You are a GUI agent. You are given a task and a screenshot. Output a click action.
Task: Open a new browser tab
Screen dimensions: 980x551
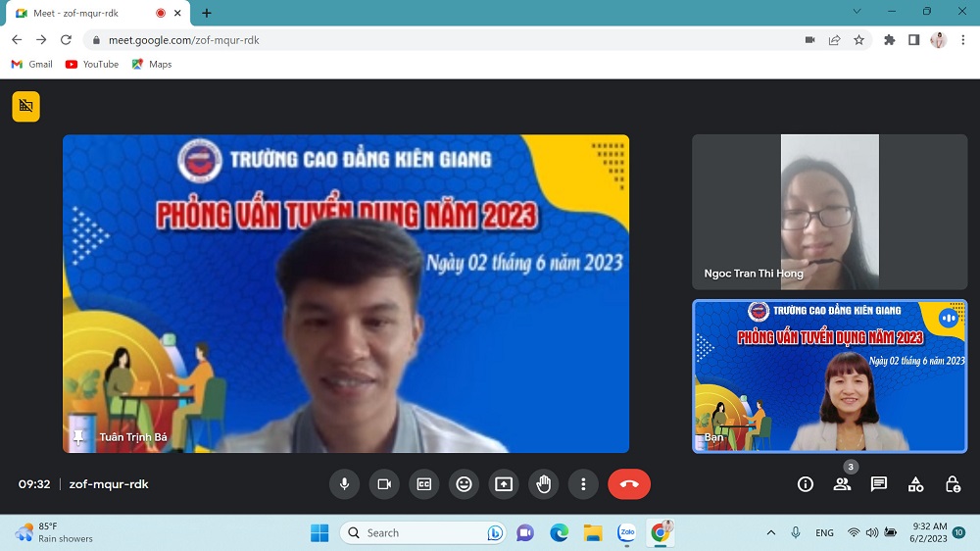click(207, 14)
